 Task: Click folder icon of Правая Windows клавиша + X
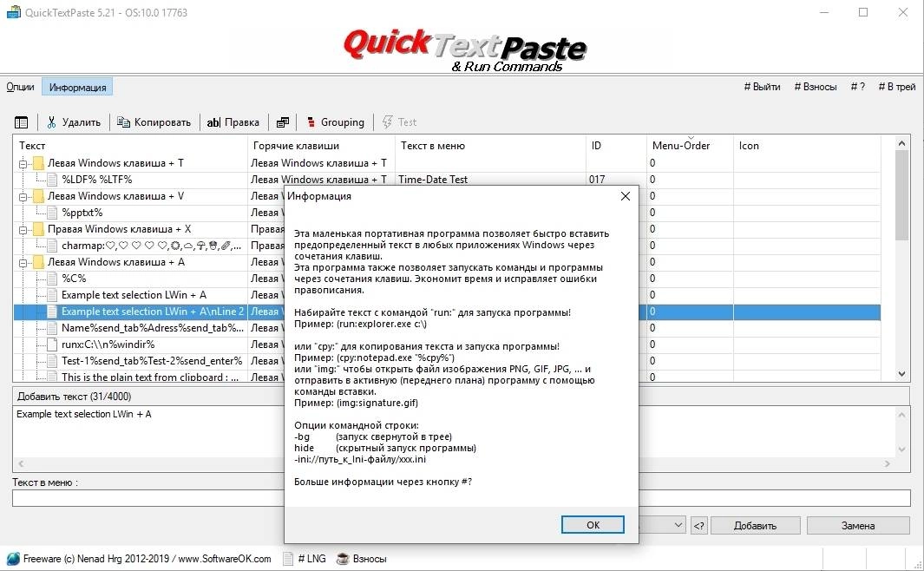[x=38, y=229]
